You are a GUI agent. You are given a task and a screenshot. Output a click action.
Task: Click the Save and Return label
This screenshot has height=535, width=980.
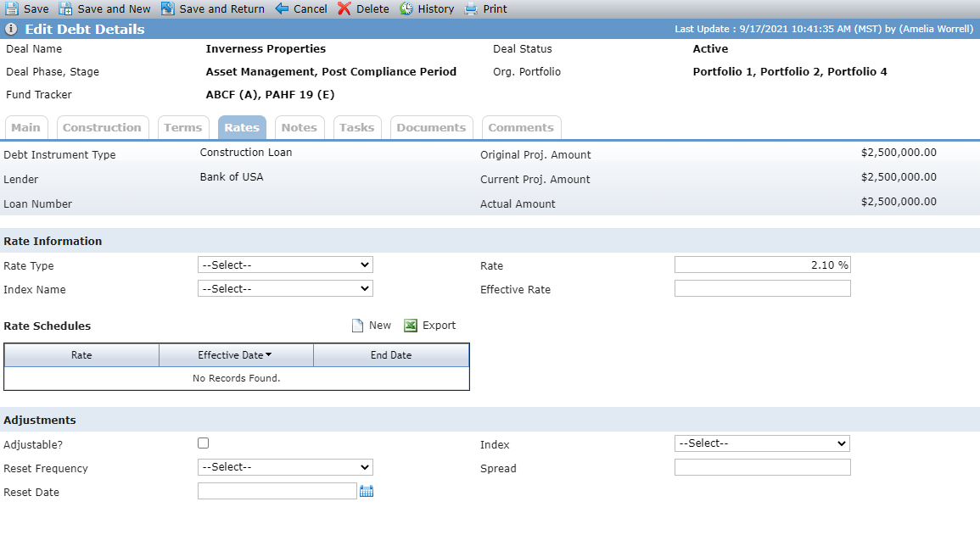pos(221,8)
